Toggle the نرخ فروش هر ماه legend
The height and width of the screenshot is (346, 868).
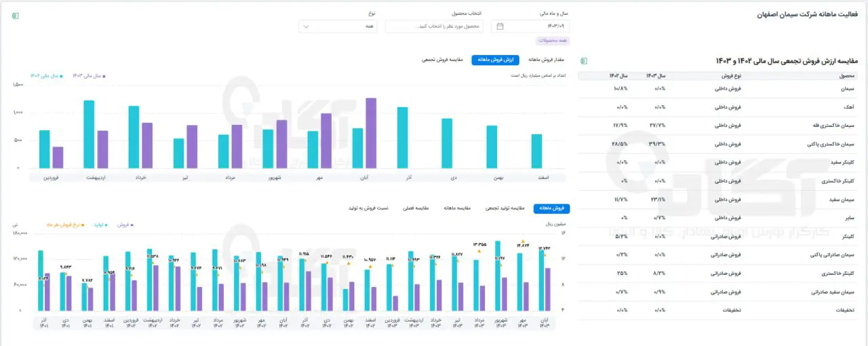point(65,224)
